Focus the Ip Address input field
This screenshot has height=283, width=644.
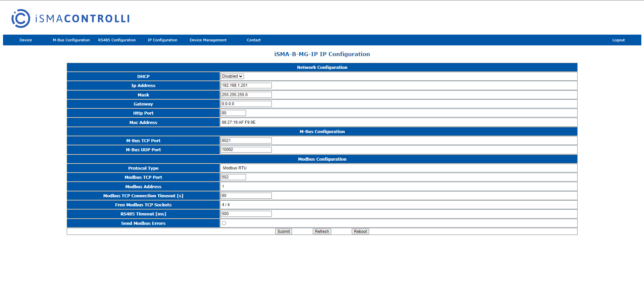click(x=246, y=85)
